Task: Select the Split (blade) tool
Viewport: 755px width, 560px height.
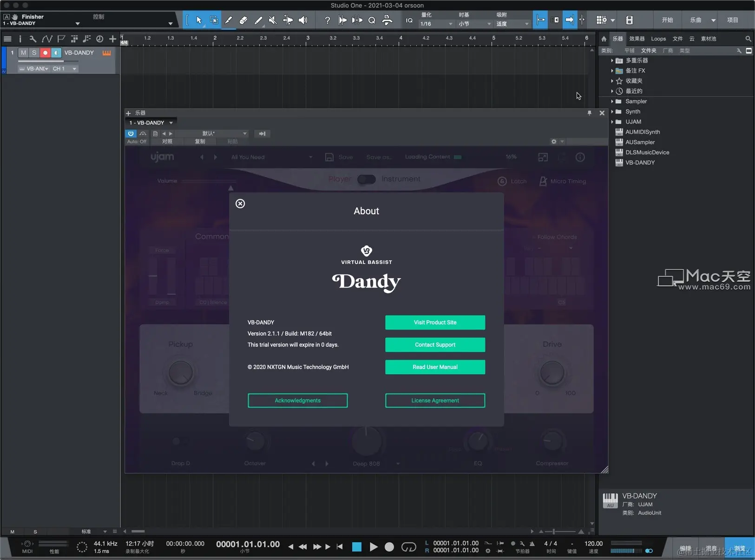Action: (x=229, y=20)
